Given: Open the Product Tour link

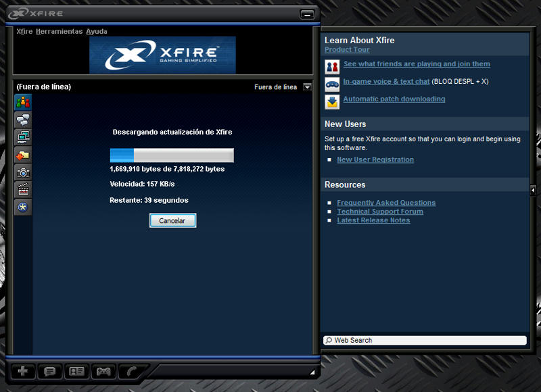Looking at the screenshot, I should tap(347, 49).
